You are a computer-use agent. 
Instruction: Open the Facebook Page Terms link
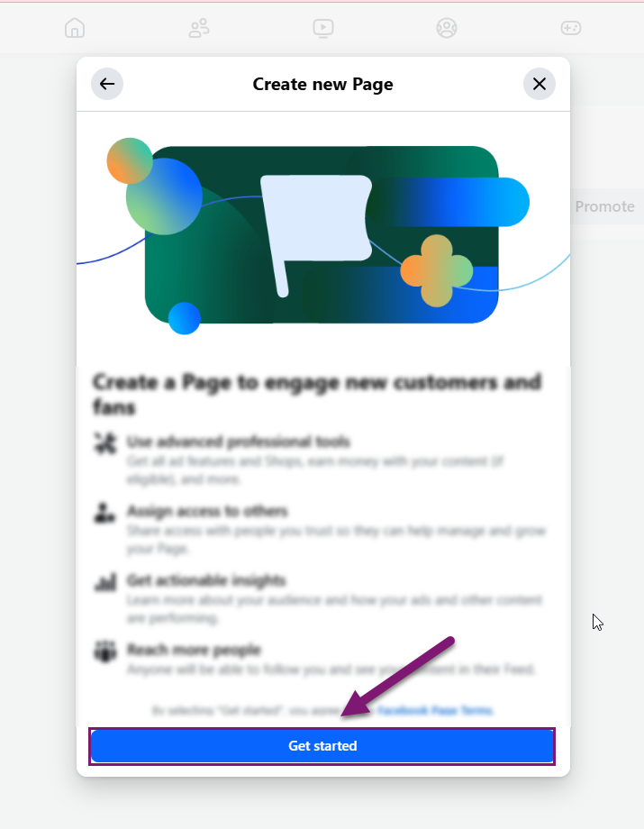pyautogui.click(x=436, y=710)
